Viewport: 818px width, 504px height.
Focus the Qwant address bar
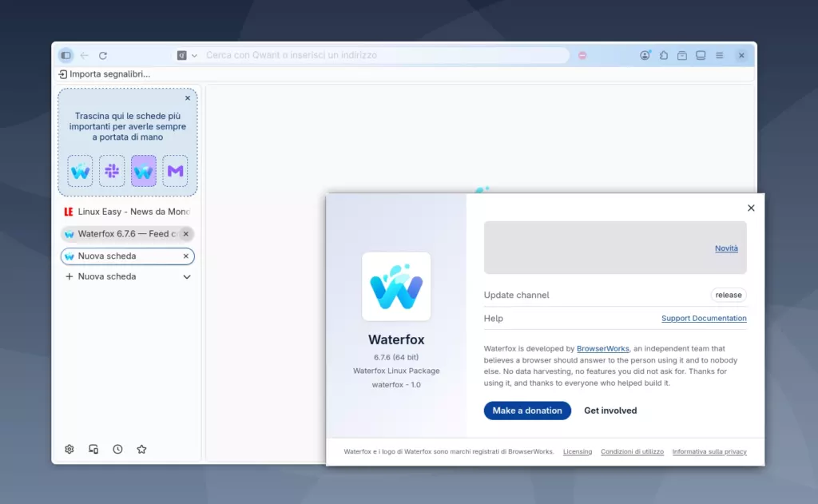(386, 55)
